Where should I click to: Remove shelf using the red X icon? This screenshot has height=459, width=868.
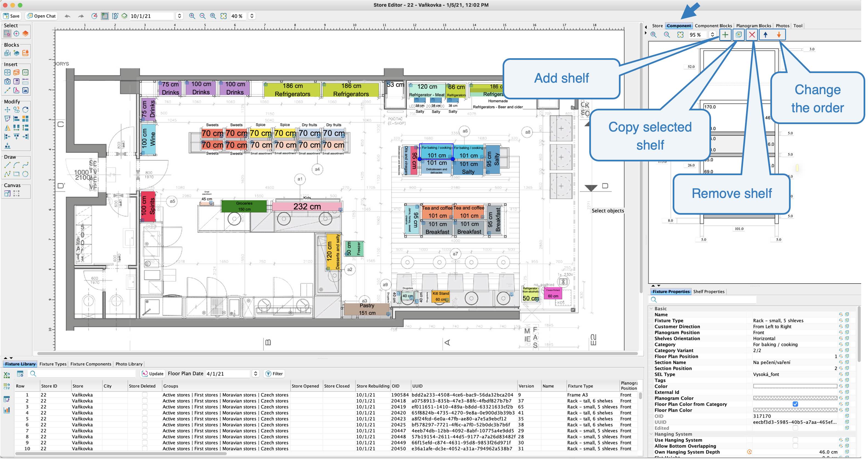[x=752, y=34]
